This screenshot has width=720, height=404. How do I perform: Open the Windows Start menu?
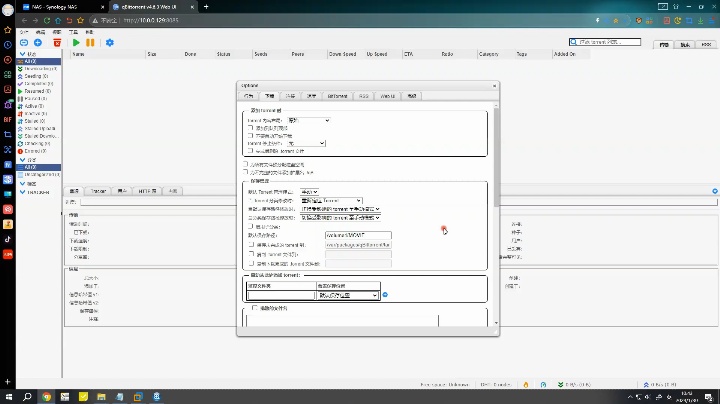click(8, 397)
